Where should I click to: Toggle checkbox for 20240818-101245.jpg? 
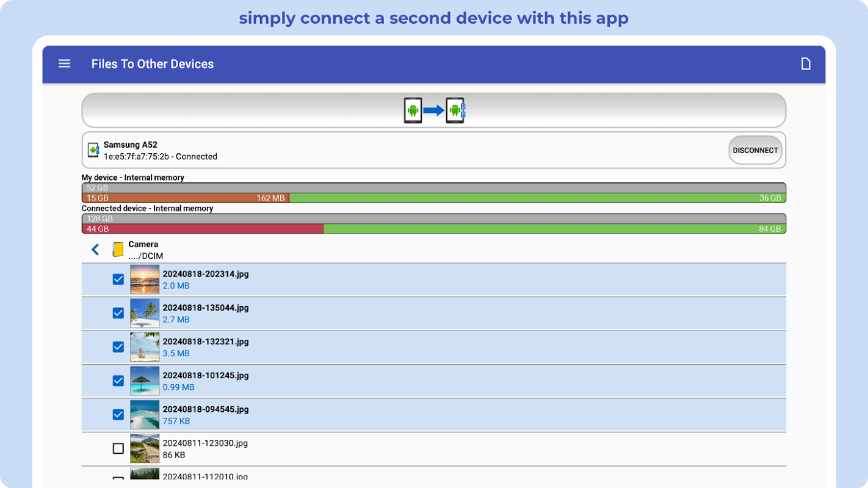[118, 381]
